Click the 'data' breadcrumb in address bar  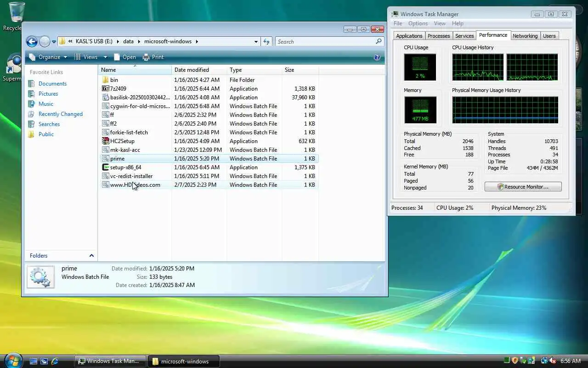click(x=128, y=41)
